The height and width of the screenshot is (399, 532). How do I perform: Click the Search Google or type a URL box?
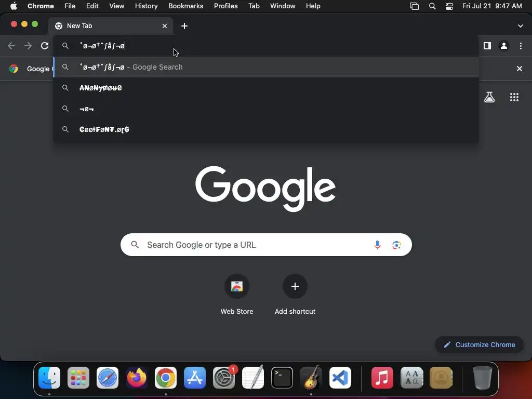coord(266,245)
